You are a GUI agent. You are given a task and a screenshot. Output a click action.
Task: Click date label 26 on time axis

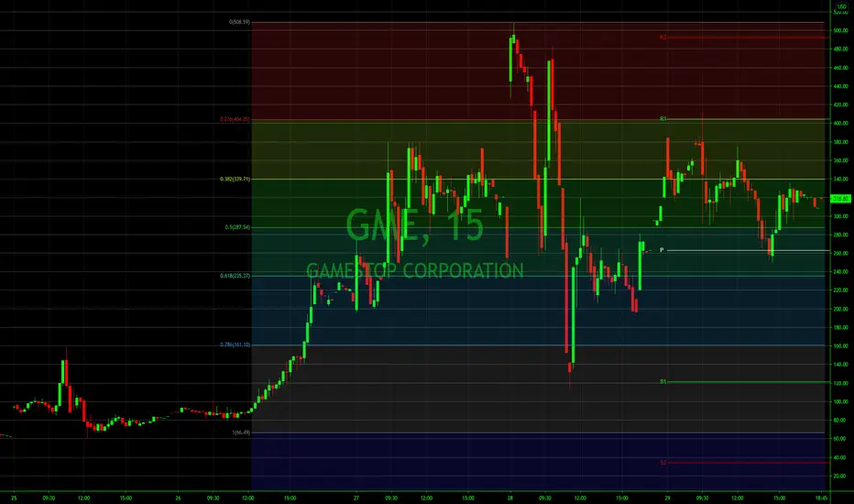point(178,498)
